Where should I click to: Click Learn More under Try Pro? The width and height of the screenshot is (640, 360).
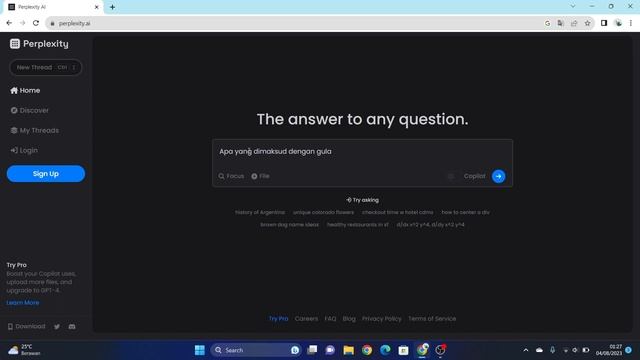tap(23, 302)
